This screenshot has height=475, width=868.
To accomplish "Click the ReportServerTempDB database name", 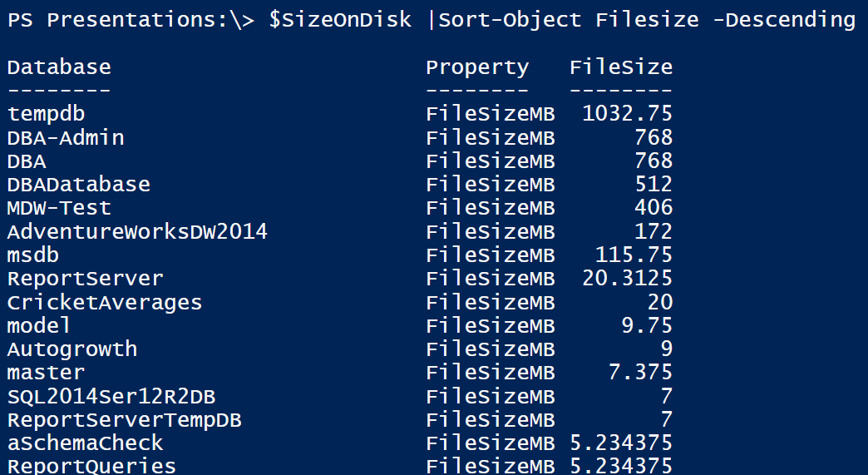I will click(125, 420).
